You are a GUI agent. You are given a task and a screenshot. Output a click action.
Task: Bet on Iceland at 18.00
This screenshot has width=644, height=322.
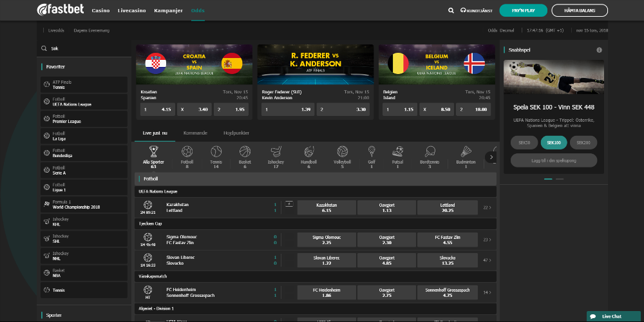[x=473, y=109]
